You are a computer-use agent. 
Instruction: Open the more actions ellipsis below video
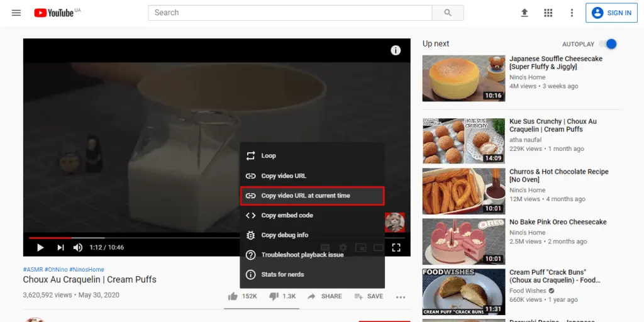[401, 297]
